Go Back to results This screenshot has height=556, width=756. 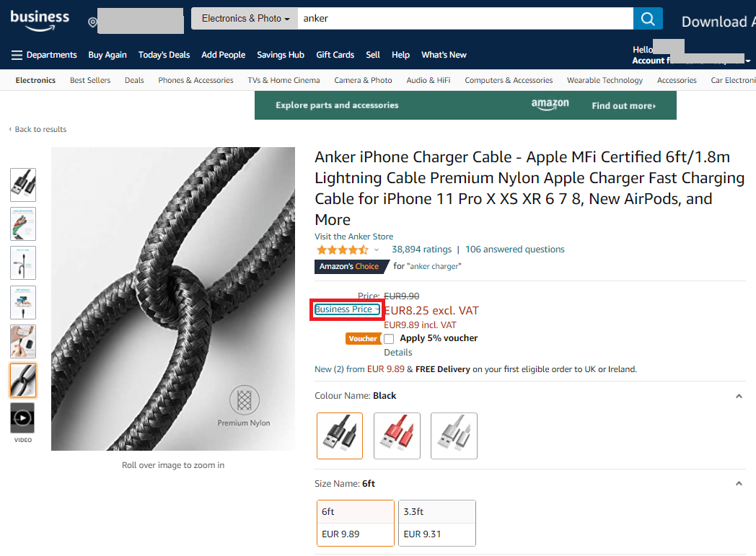[38, 129]
